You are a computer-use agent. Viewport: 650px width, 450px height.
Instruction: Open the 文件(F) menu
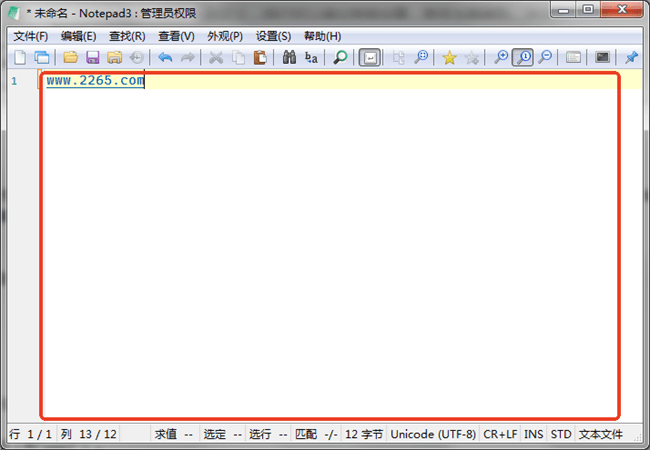[31, 36]
